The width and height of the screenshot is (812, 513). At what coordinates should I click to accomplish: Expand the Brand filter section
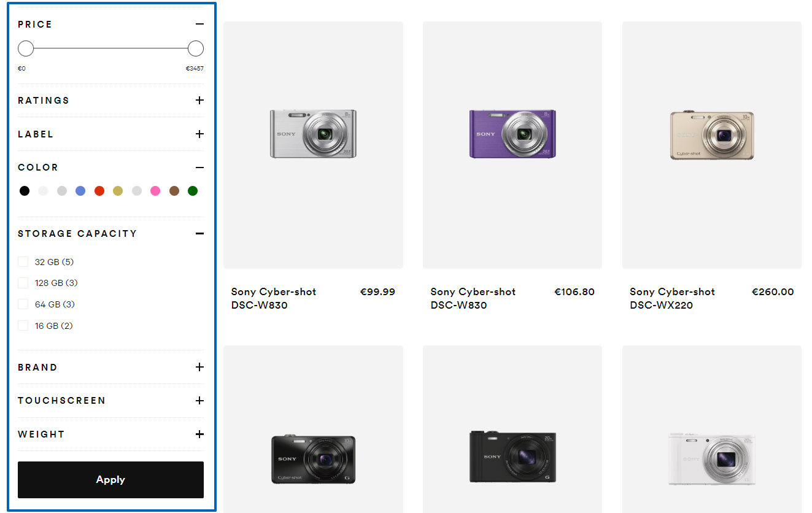[x=199, y=367]
